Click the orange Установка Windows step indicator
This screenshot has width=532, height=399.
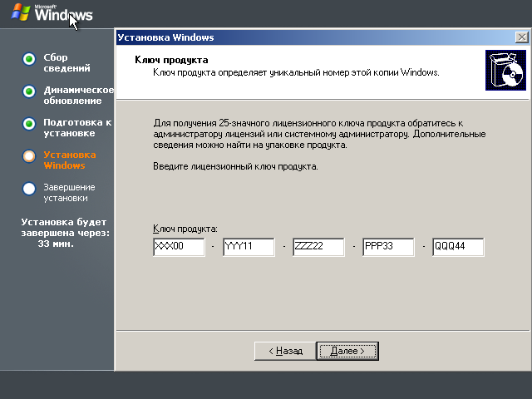click(x=29, y=156)
